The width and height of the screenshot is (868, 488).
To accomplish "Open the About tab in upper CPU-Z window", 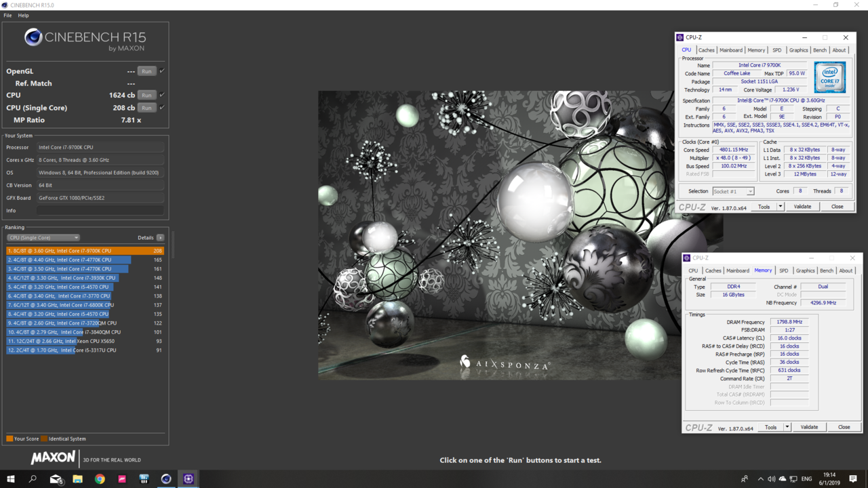I will [839, 50].
